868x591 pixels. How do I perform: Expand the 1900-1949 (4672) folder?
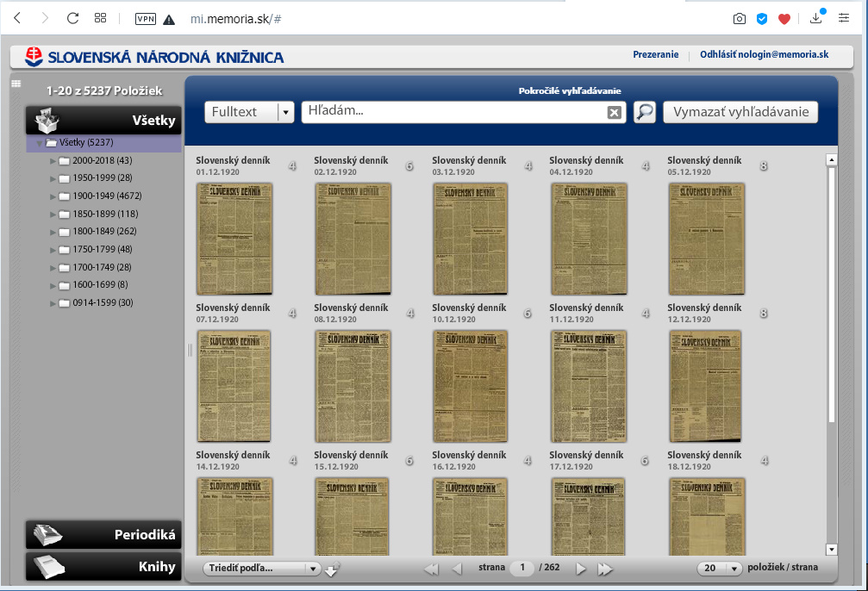click(53, 196)
